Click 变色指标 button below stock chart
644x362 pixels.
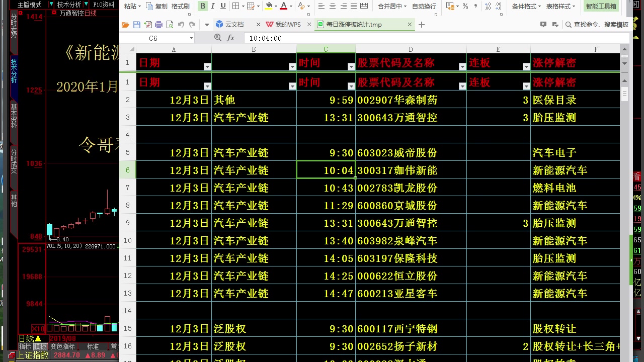coord(62,346)
